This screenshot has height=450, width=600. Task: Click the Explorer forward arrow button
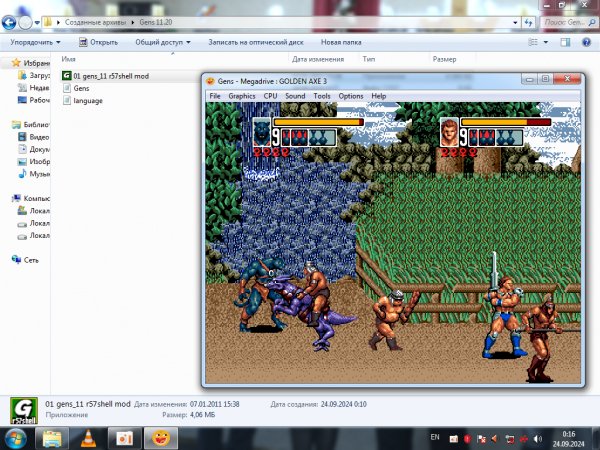click(25, 23)
